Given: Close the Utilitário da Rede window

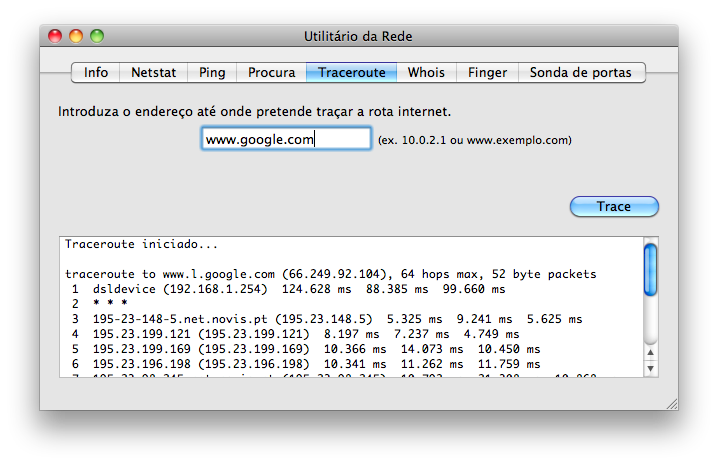Looking at the screenshot, I should [55, 36].
